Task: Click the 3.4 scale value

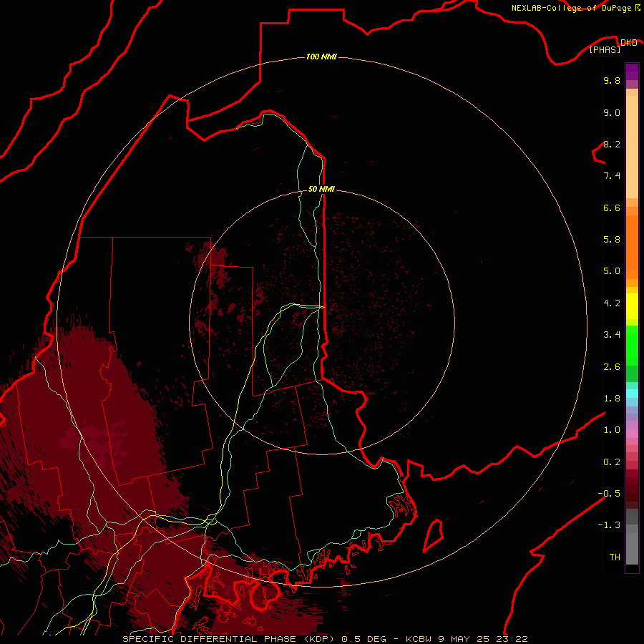Action: (x=612, y=335)
